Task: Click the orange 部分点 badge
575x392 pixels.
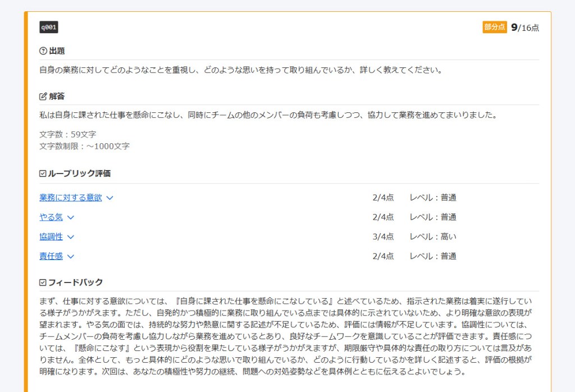Action: 495,27
